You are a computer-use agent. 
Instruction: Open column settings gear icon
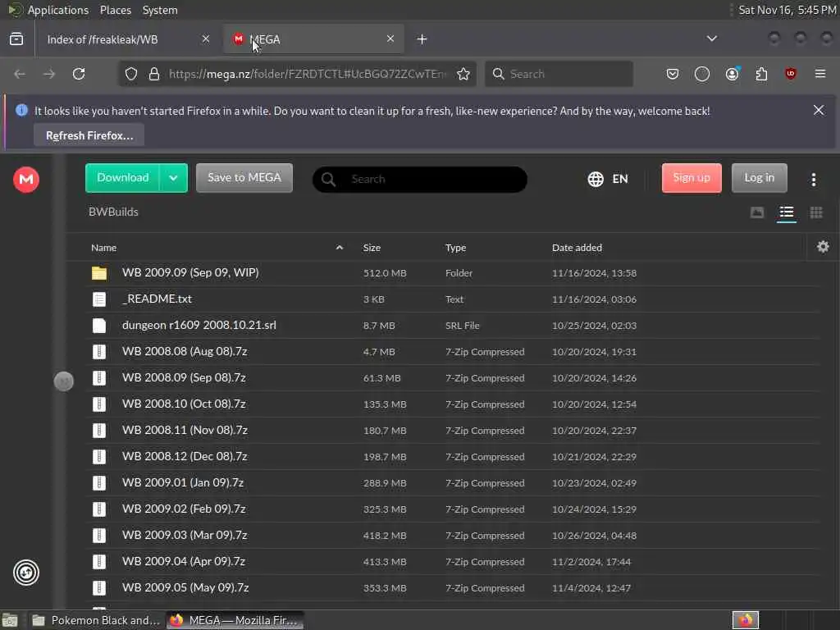pyautogui.click(x=823, y=247)
